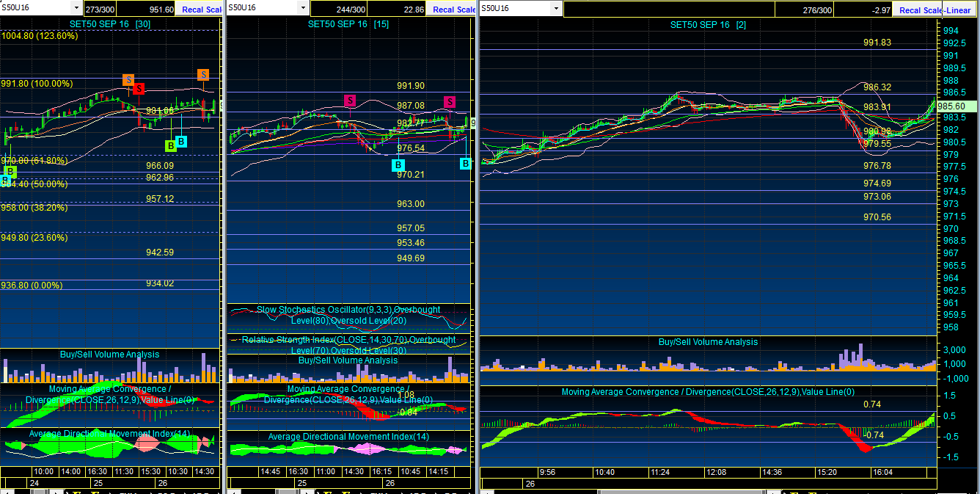Select the value 951.60 in the header
This screenshot has width=980, height=494.
pos(161,10)
